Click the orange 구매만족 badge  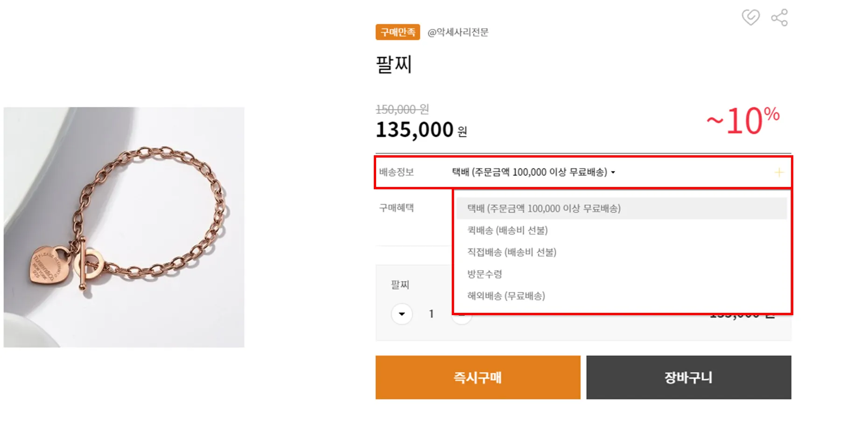click(398, 32)
